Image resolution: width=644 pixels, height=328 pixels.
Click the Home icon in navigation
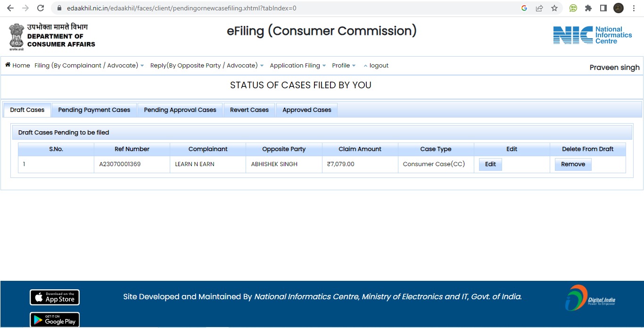click(8, 65)
